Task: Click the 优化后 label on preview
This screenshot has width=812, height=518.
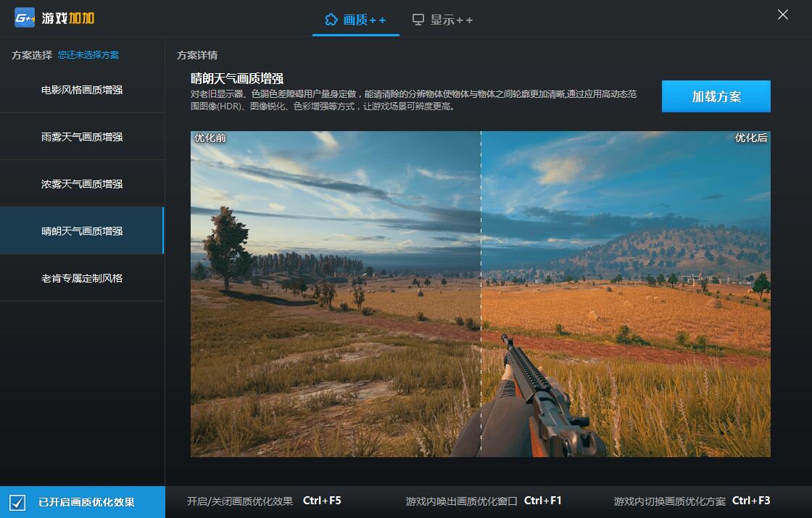Action: coord(751,138)
